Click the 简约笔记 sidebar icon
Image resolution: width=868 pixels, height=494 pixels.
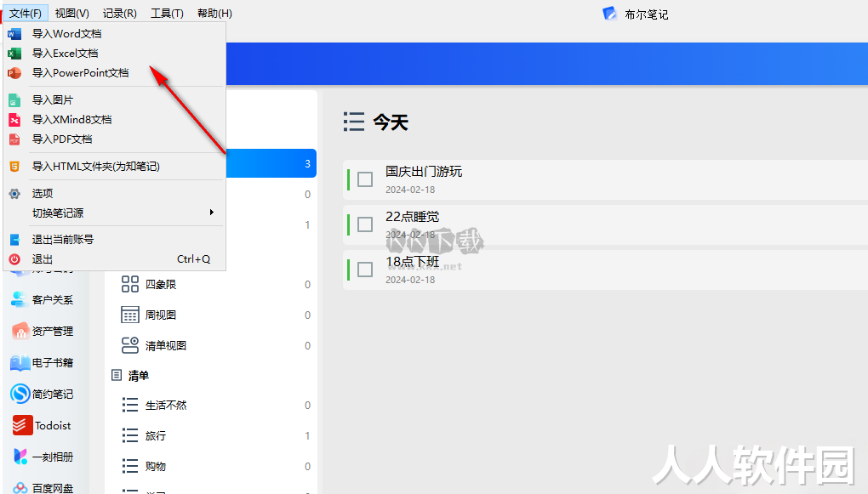tap(20, 394)
